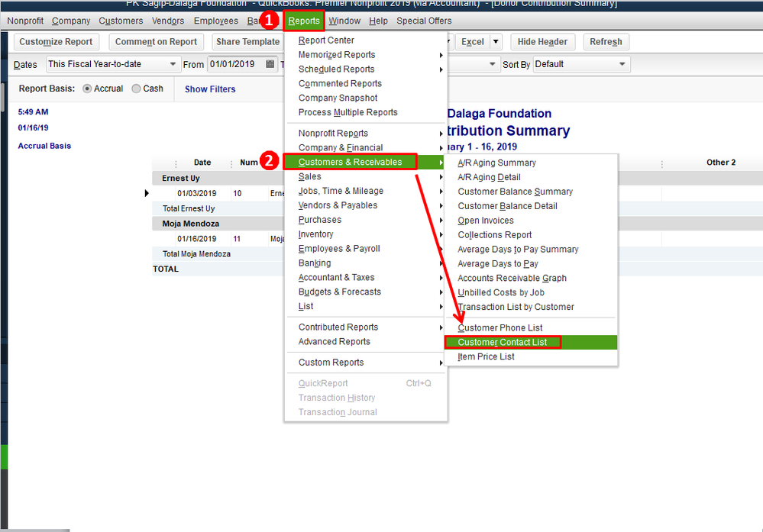Click the Refresh button

tap(606, 42)
